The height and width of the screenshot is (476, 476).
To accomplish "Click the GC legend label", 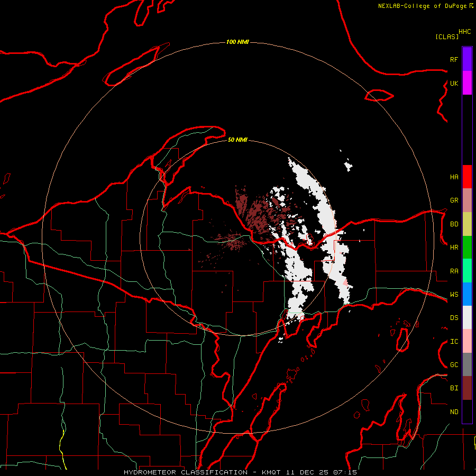I will coord(454,364).
